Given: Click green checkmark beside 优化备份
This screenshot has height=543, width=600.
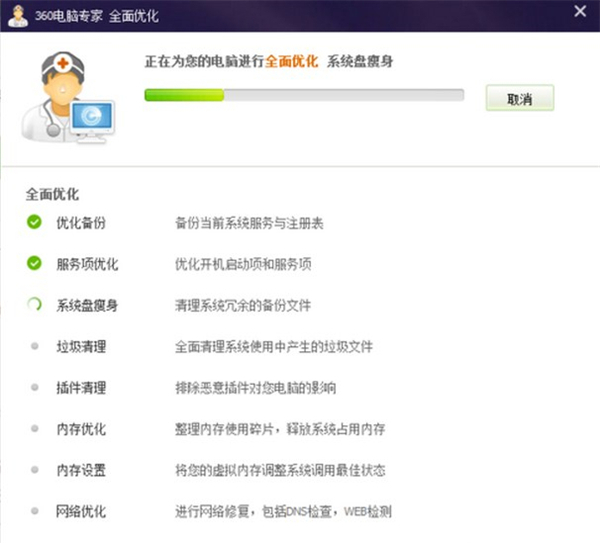Looking at the screenshot, I should click(34, 222).
